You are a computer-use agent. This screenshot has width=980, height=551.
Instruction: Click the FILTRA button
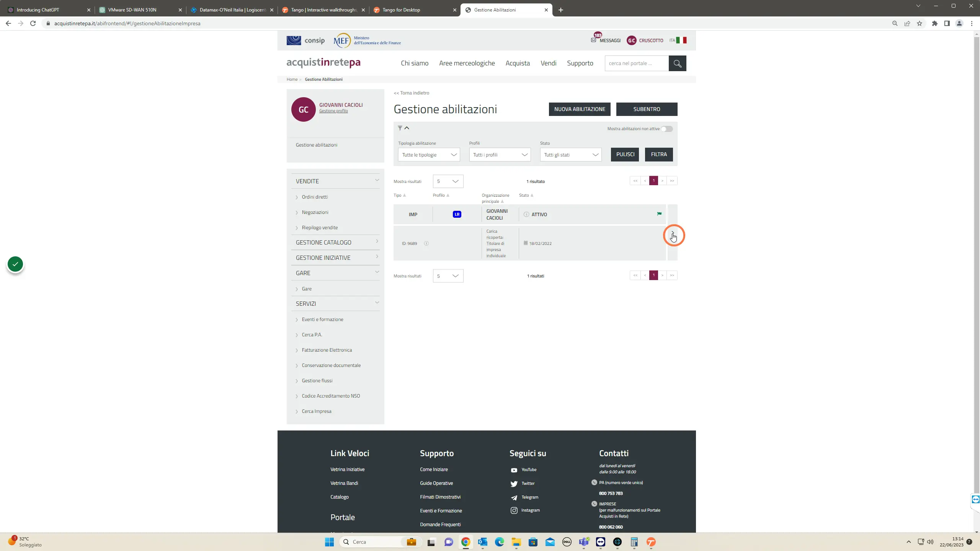(x=659, y=155)
